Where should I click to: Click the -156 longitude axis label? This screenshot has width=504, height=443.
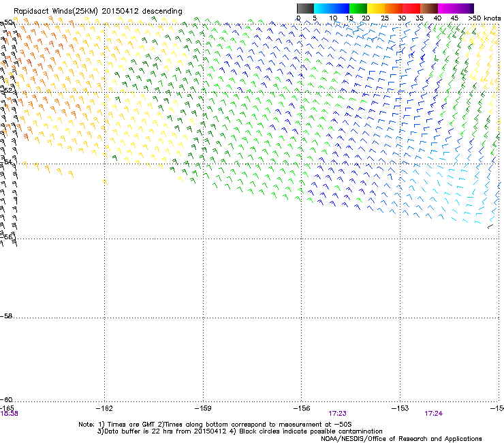(302, 408)
